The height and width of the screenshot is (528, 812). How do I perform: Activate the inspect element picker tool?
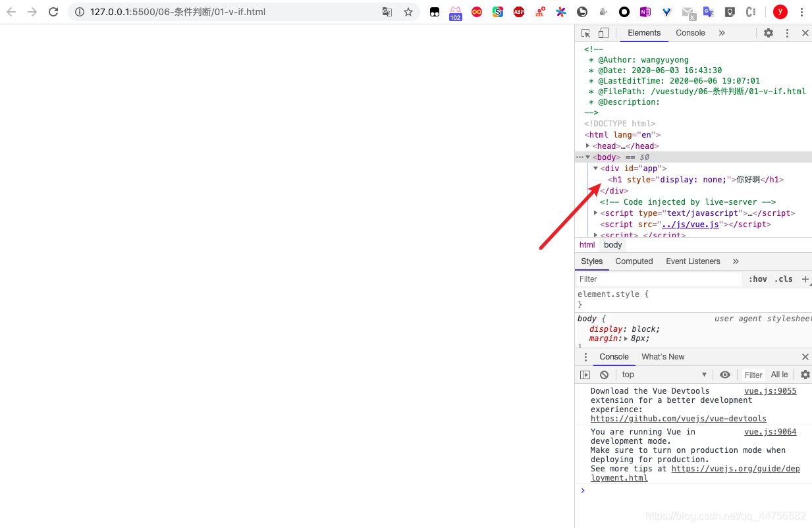[x=585, y=33]
